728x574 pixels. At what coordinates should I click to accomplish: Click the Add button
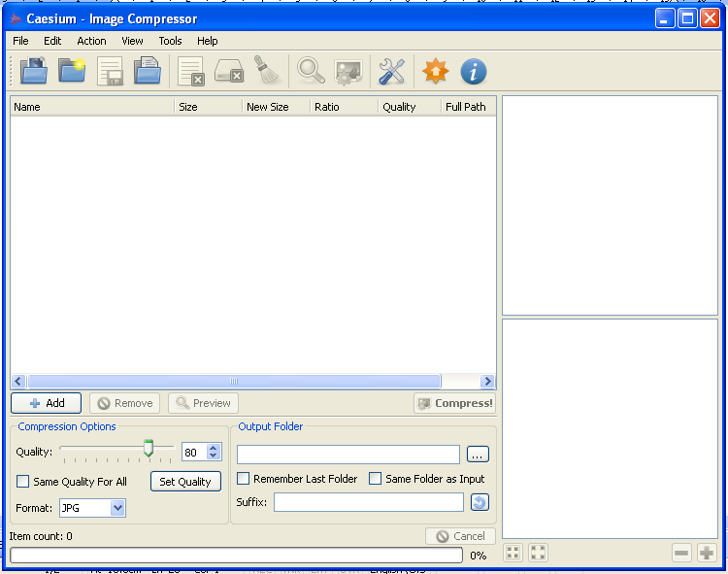pyautogui.click(x=46, y=403)
